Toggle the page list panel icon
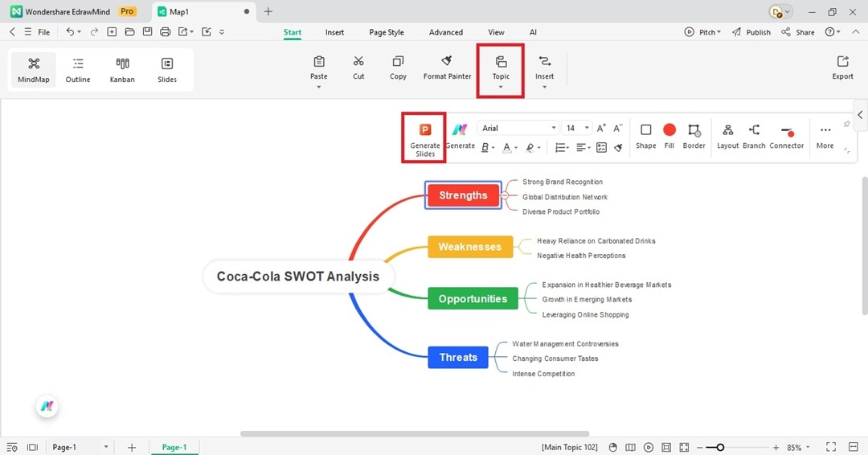Viewport: 868px width, 455px height. pos(33,447)
